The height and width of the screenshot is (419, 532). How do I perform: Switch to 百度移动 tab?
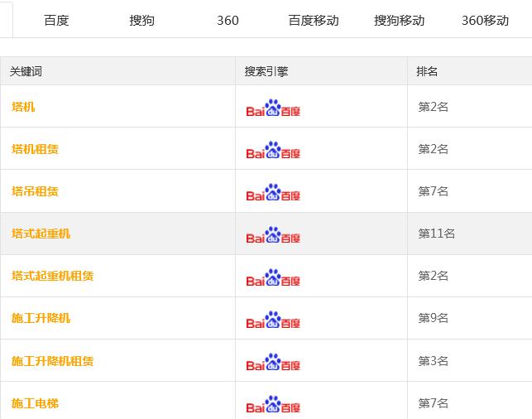pos(314,21)
